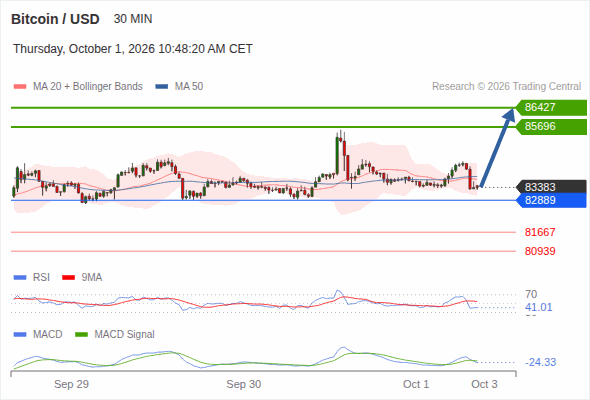Image resolution: width=590 pixels, height=400 pixels.
Task: Click the MACD Signal green legend swatch
Action: (x=81, y=335)
